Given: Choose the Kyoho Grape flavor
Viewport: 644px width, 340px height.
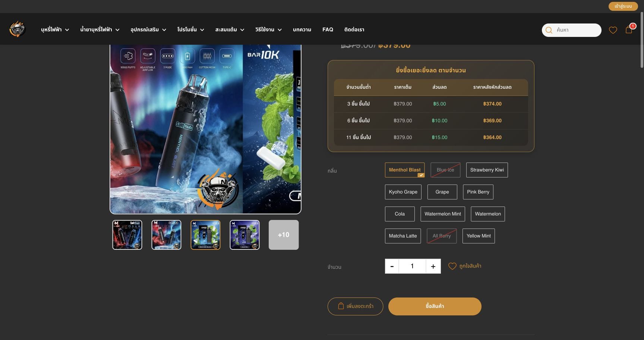Looking at the screenshot, I should pos(403,192).
